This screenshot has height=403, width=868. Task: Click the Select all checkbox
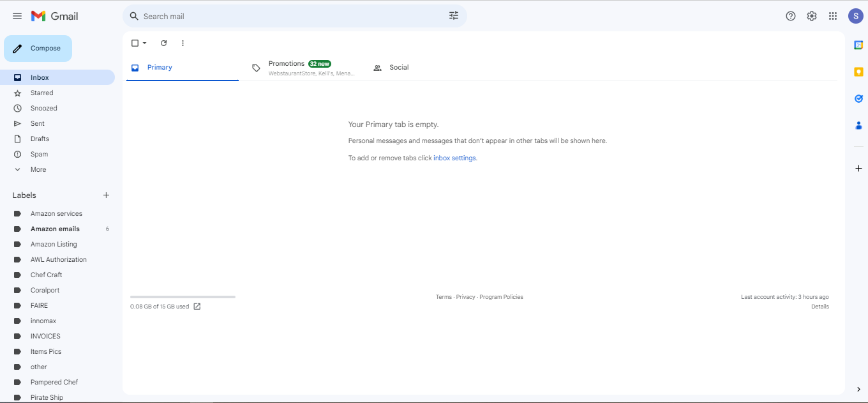tap(135, 43)
